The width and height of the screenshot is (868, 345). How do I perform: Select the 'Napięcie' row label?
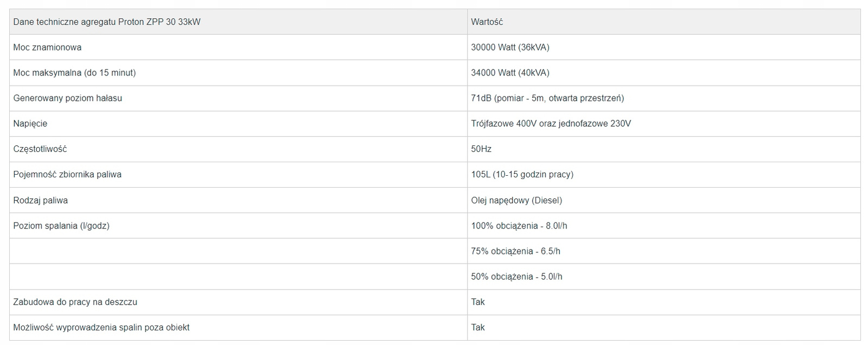click(x=30, y=124)
